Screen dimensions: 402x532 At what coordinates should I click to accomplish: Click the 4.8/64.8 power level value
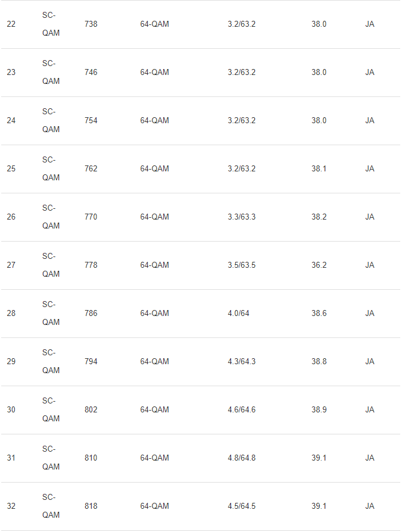241,458
